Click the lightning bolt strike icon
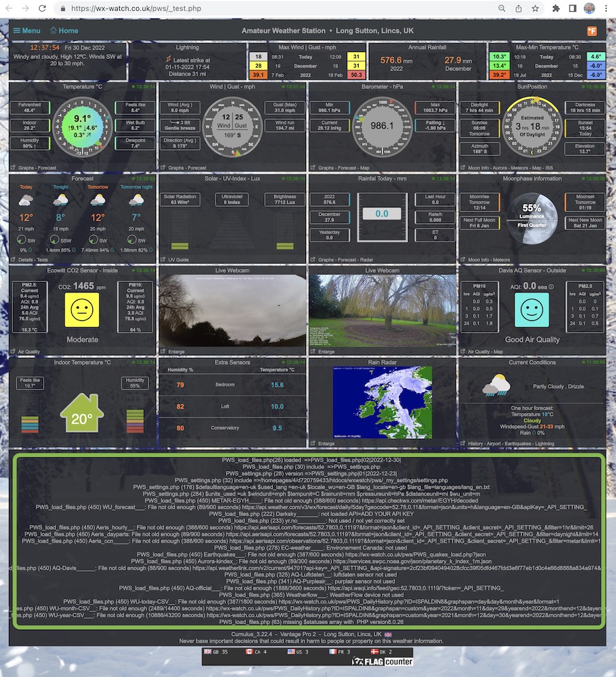The height and width of the screenshot is (677, 616). pyautogui.click(x=168, y=60)
